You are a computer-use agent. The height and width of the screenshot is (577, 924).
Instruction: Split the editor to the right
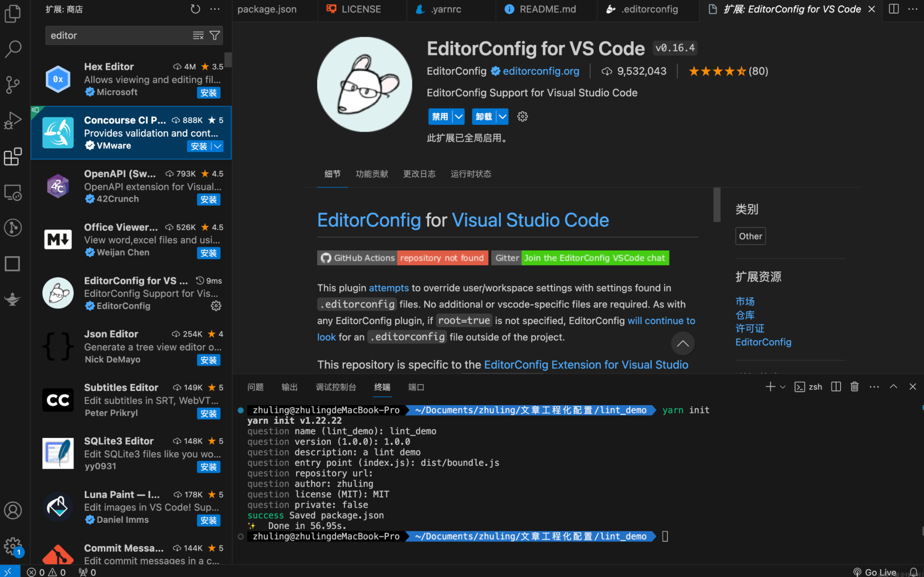click(x=894, y=9)
